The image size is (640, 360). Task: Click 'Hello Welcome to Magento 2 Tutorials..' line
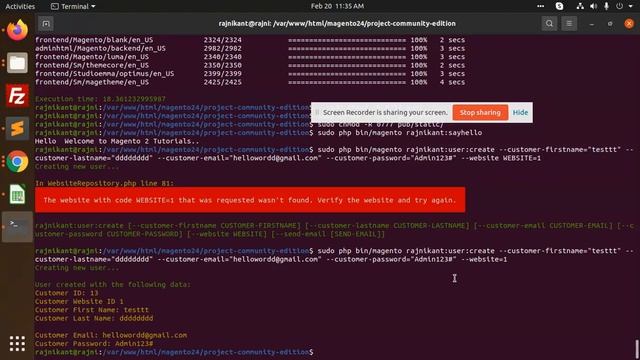coord(117,141)
